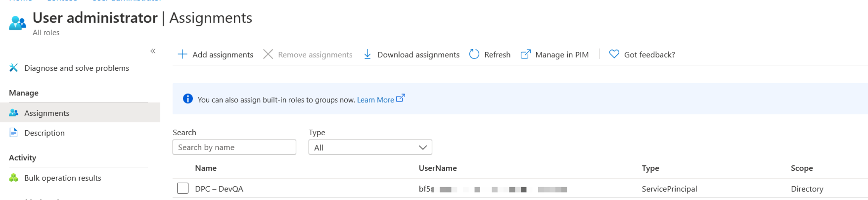Open the Type filter dropdown
Image resolution: width=868 pixels, height=200 pixels.
tap(370, 148)
